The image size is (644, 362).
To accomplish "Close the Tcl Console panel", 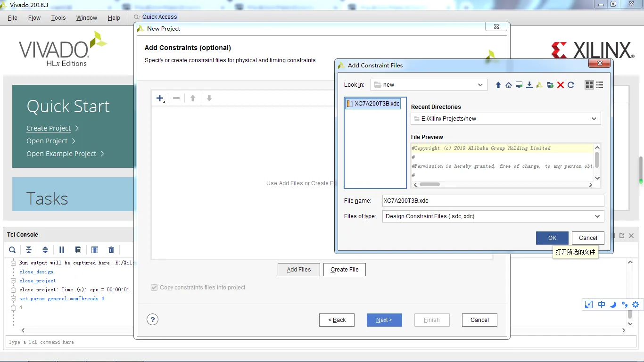I will [630, 235].
